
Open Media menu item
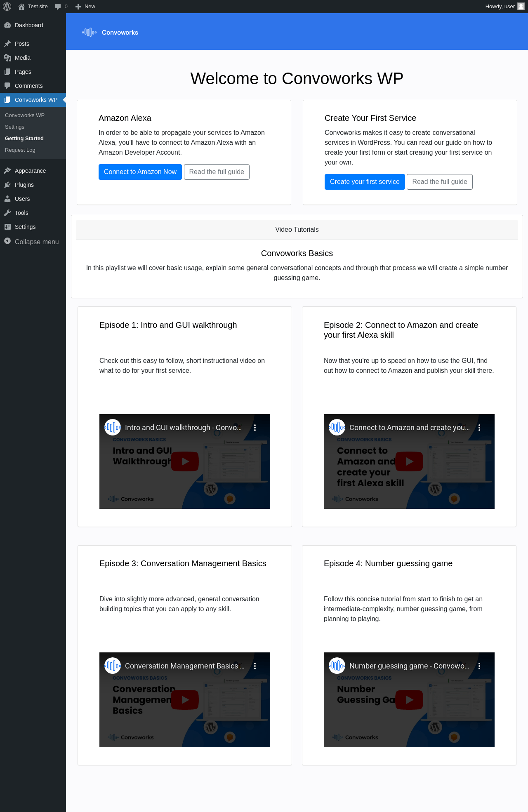coord(33,58)
